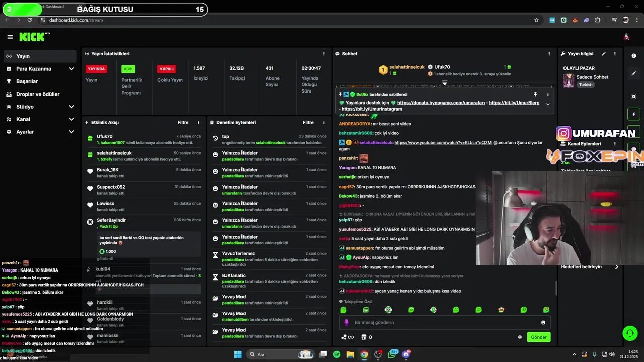Click the KAPALI Çoklu Yayın badge
644x362 pixels.
(167, 69)
